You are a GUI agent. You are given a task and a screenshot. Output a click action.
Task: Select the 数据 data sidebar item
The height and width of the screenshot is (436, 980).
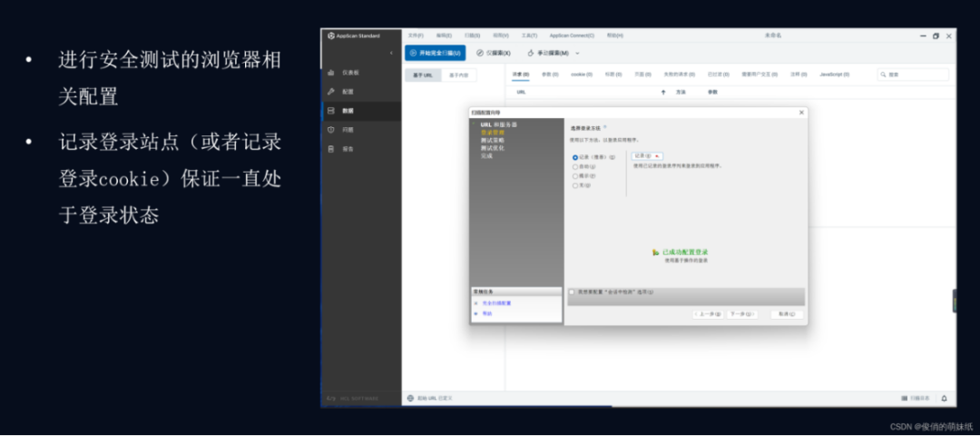click(x=361, y=111)
